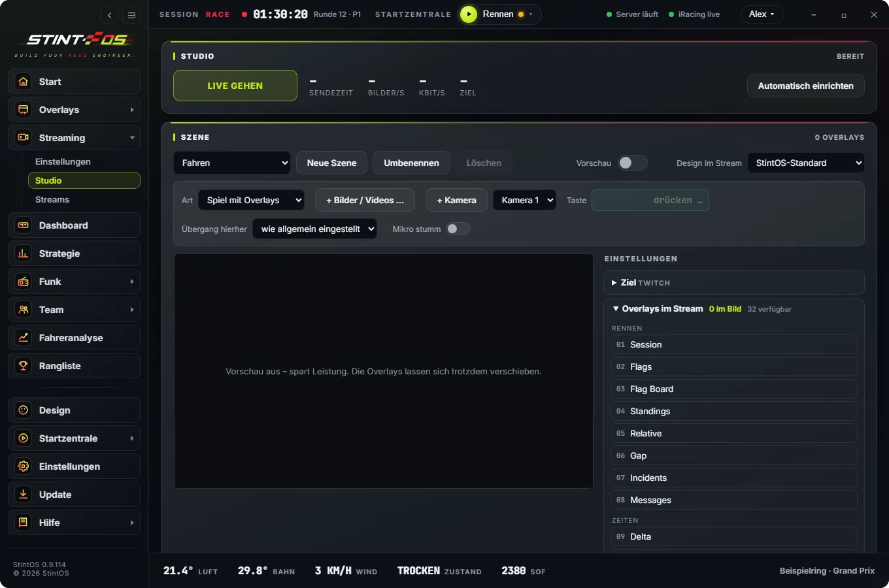The image size is (889, 588).
Task: Expand the Ziel Twitch section
Action: tap(734, 282)
